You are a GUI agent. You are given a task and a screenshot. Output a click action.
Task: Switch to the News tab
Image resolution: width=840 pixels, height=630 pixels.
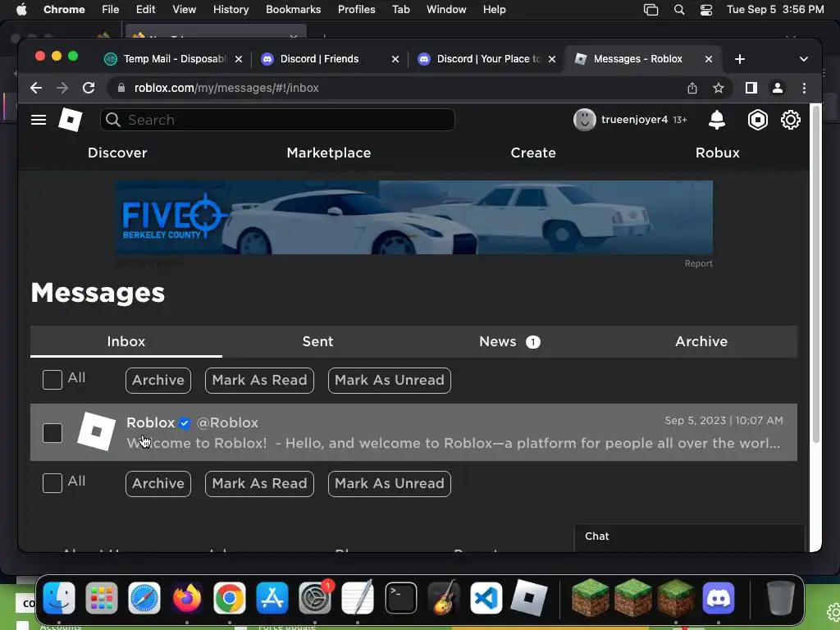[x=509, y=341]
